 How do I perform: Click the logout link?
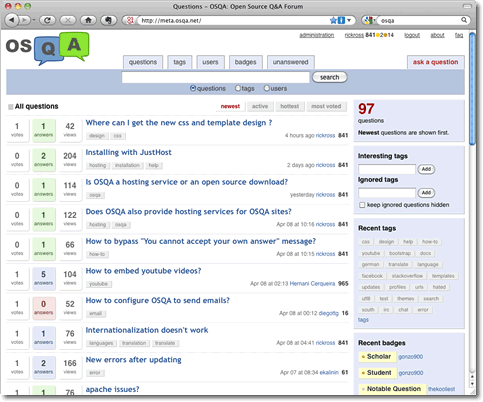pyautogui.click(x=412, y=35)
